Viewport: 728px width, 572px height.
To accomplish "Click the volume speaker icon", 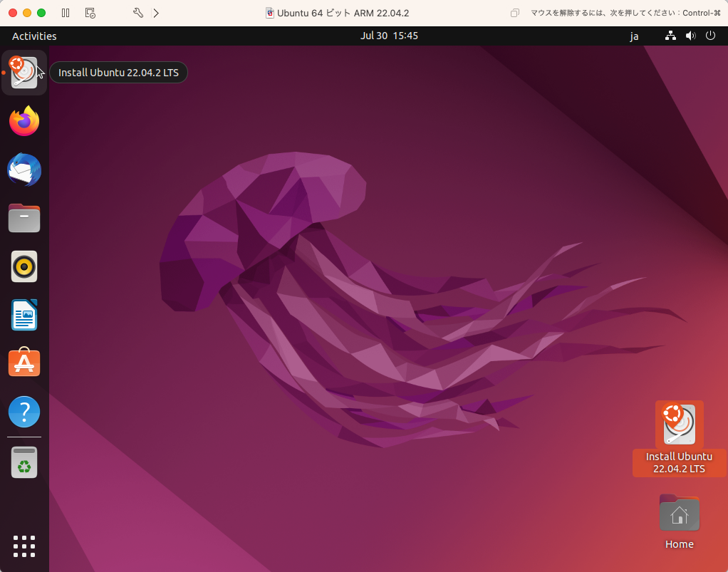I will pos(691,36).
